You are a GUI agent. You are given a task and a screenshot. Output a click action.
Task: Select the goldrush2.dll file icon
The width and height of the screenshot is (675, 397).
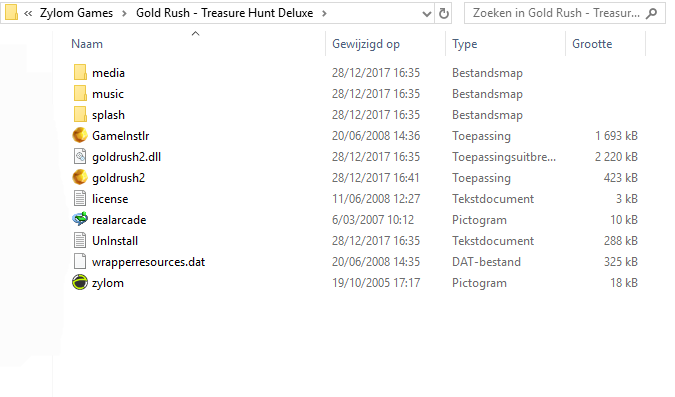click(x=80, y=157)
